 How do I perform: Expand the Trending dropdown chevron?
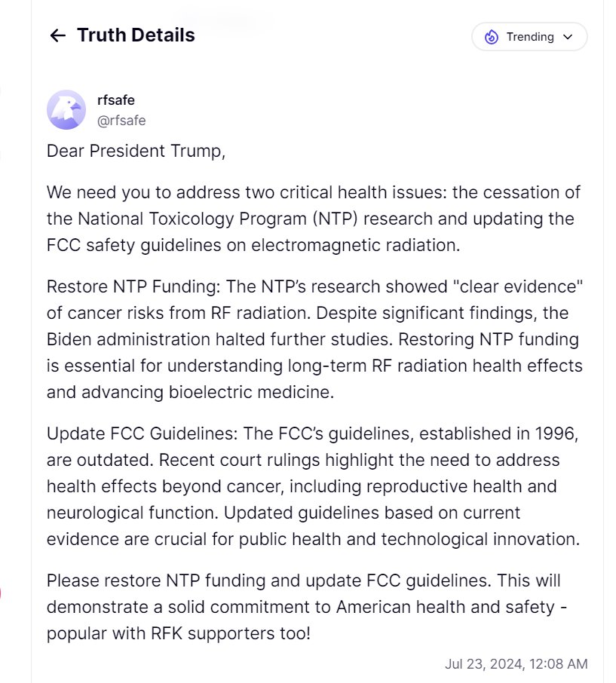(x=568, y=37)
